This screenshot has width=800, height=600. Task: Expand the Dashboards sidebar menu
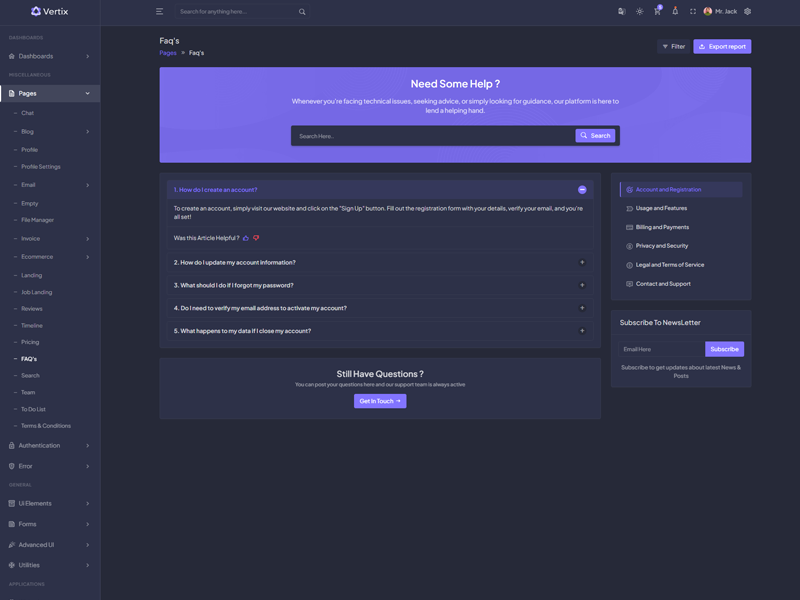click(x=50, y=56)
